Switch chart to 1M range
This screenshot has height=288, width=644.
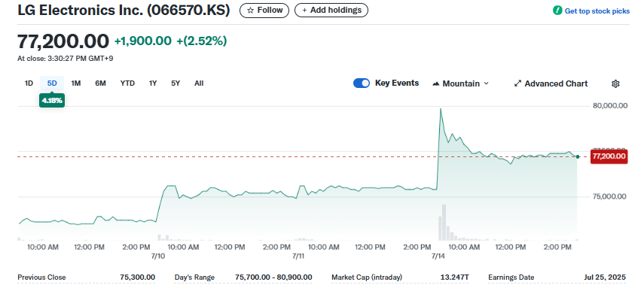(x=76, y=83)
